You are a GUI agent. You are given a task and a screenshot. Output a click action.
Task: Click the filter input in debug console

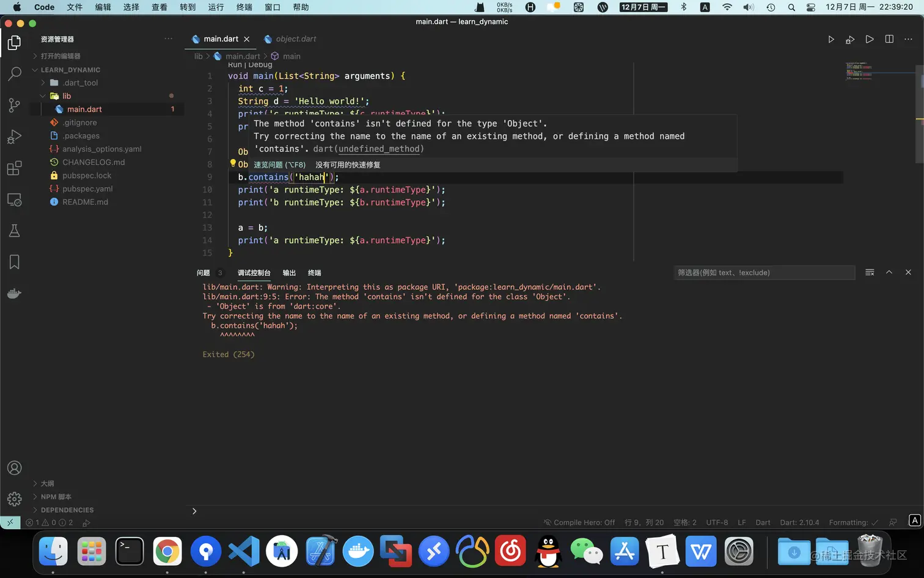tap(764, 273)
